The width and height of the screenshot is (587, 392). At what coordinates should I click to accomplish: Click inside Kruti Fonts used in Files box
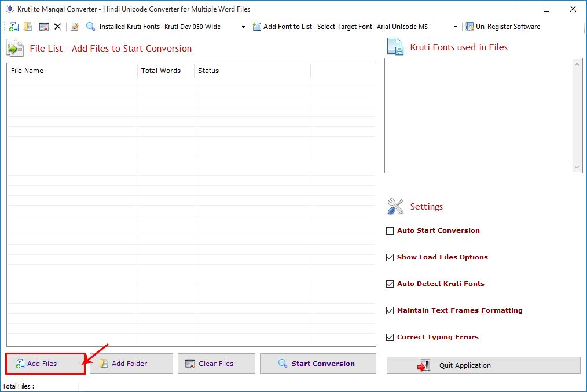pos(479,115)
